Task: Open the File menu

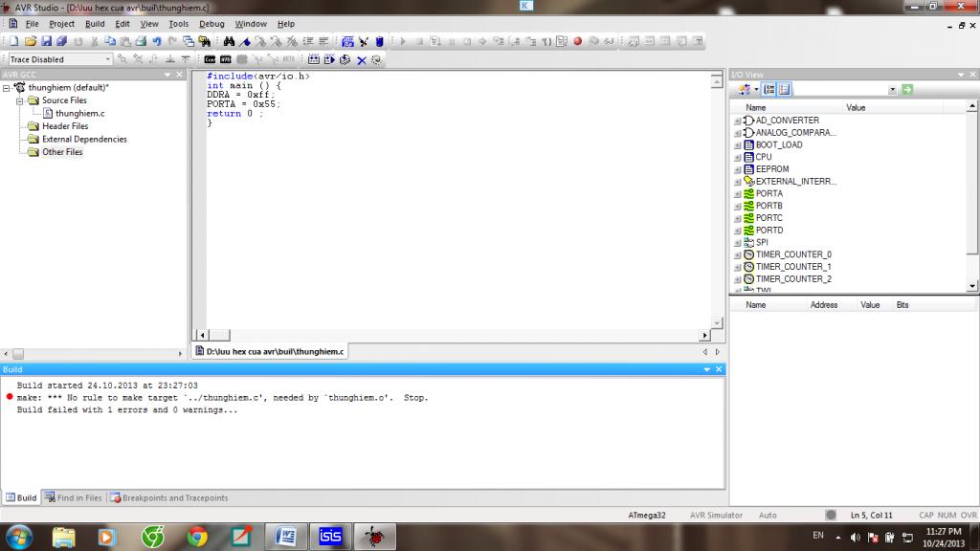Action: point(32,24)
